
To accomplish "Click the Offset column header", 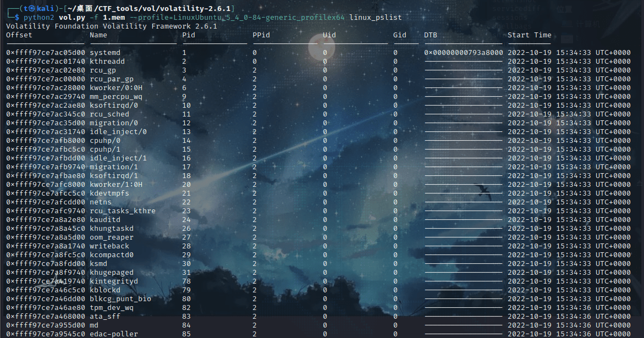I will (19, 35).
